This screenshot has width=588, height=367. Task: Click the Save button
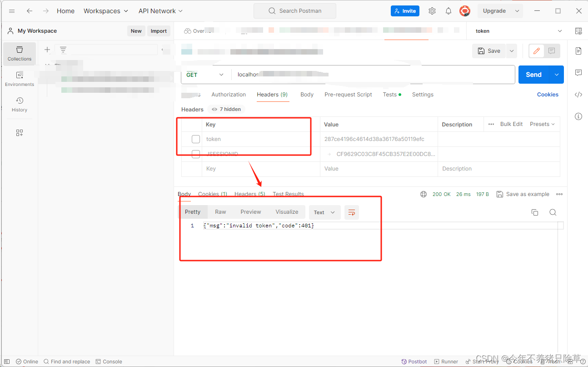tap(489, 51)
